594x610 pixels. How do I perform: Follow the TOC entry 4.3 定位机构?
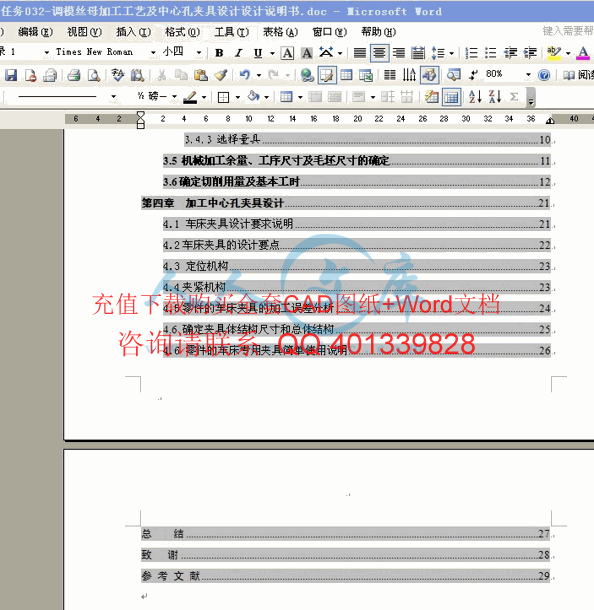click(x=357, y=266)
